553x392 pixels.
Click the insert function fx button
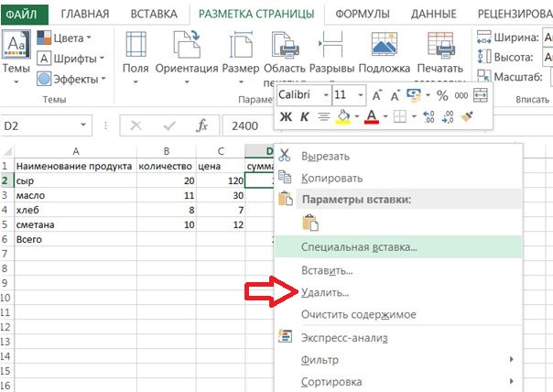tap(201, 125)
